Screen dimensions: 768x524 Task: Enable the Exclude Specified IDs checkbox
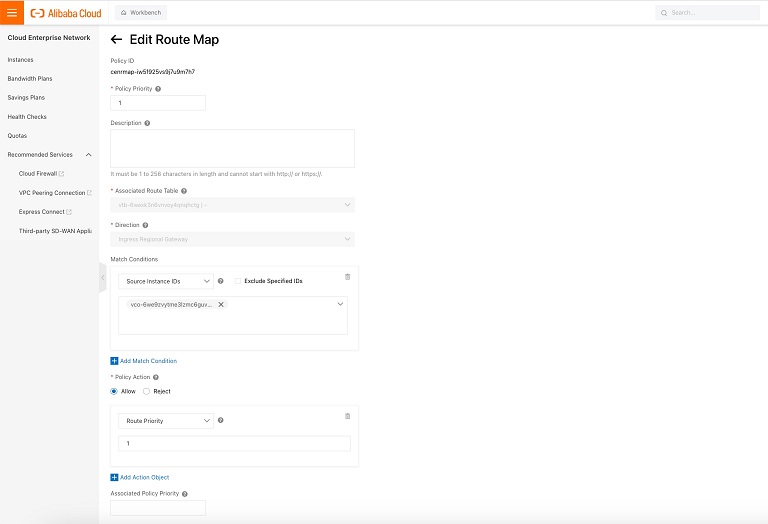point(238,281)
